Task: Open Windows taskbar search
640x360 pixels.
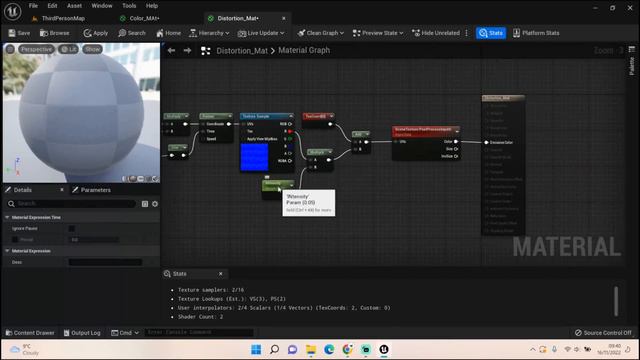Action: pyautogui.click(x=275, y=349)
